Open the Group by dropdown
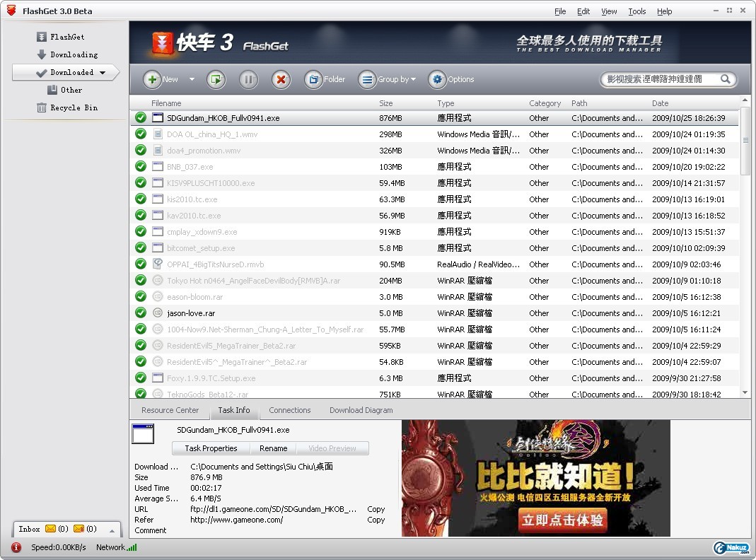 tap(388, 79)
